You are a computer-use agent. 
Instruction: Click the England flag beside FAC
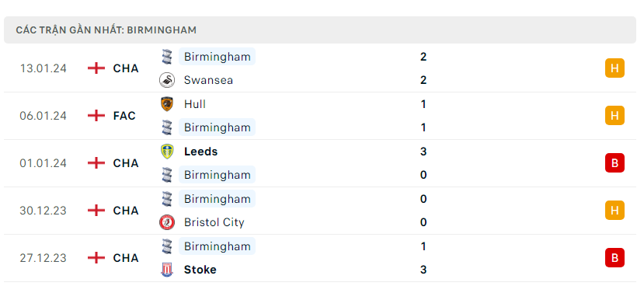[96, 116]
